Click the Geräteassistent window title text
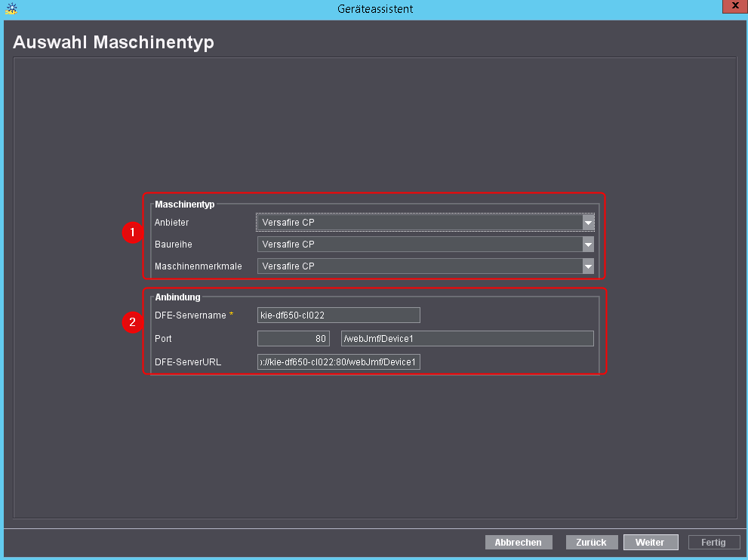The image size is (748, 560). pyautogui.click(x=375, y=9)
